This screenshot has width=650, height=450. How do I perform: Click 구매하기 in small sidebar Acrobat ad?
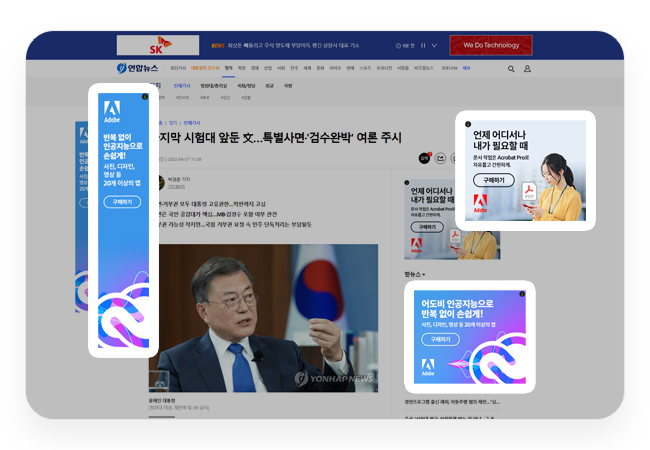pos(427,227)
